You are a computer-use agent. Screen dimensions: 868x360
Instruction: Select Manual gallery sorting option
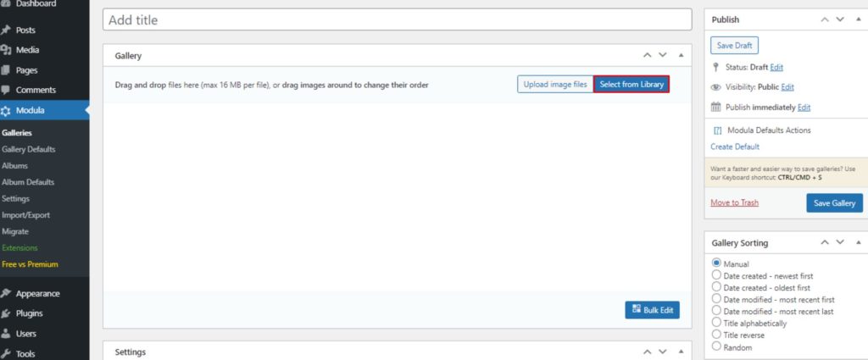click(x=717, y=263)
